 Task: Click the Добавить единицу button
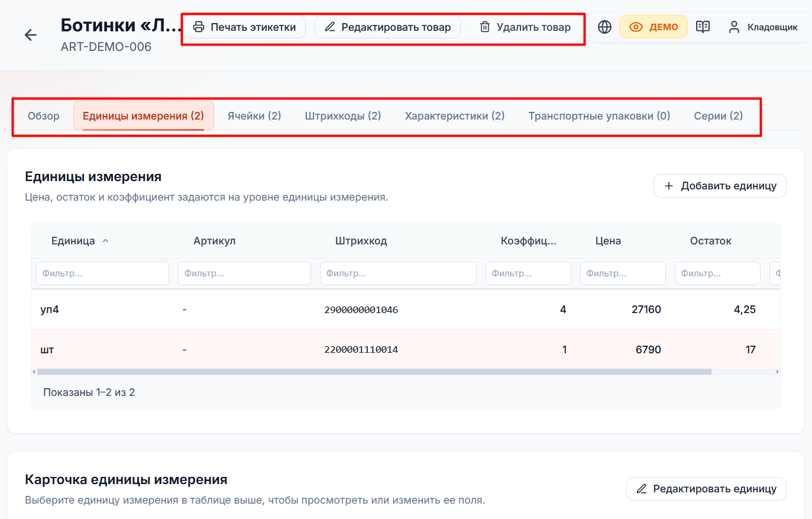720,186
